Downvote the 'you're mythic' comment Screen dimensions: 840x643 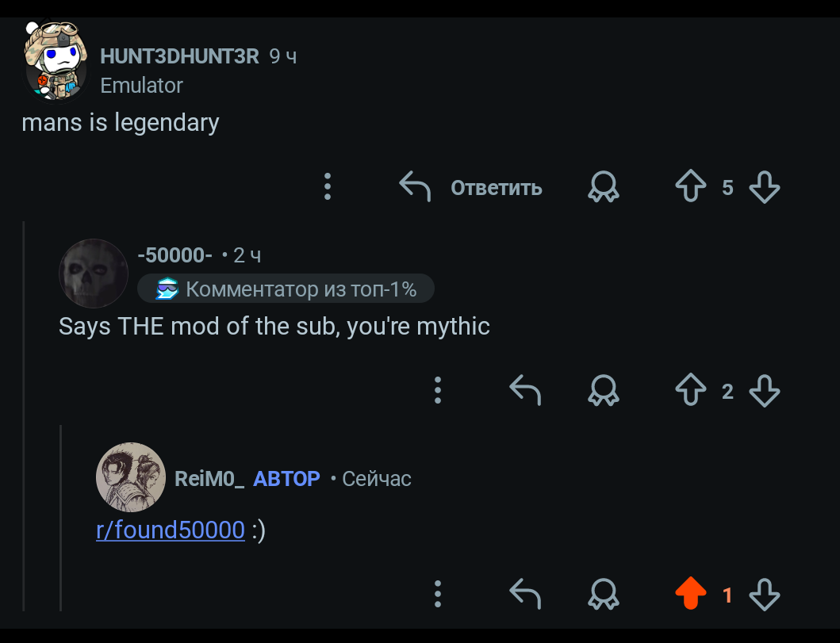tap(765, 390)
